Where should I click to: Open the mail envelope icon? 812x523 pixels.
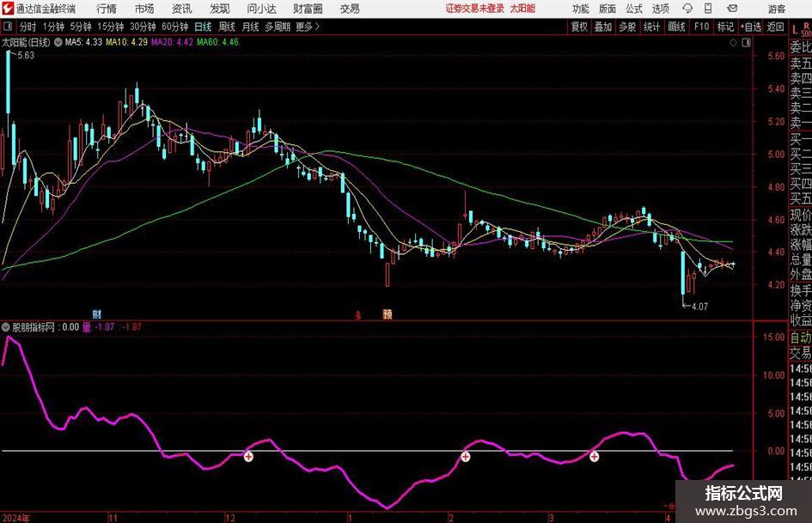[732, 9]
